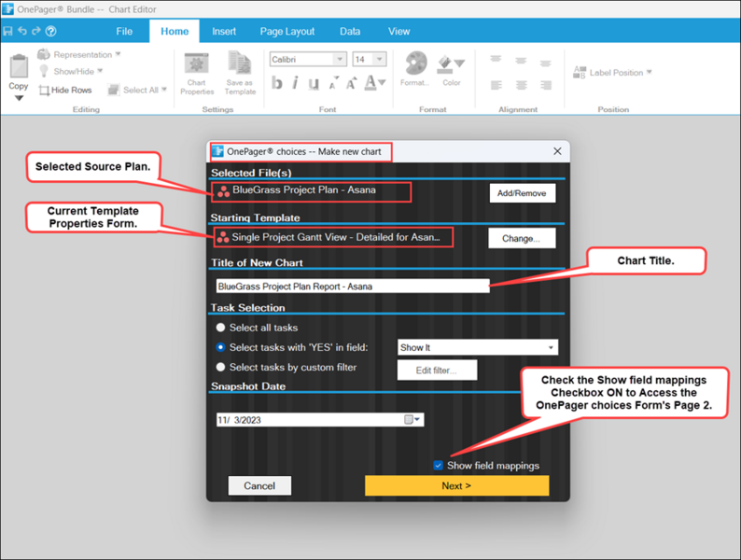Image resolution: width=741 pixels, height=560 pixels.
Task: Click the OnePager icon in dialog title
Action: tap(217, 151)
